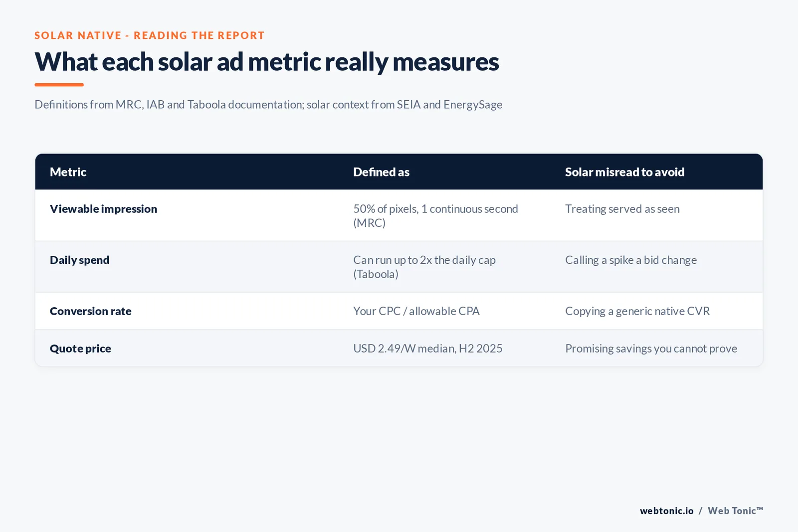
Task: Click 'Copying a generic native CVR' cell
Action: coord(637,311)
